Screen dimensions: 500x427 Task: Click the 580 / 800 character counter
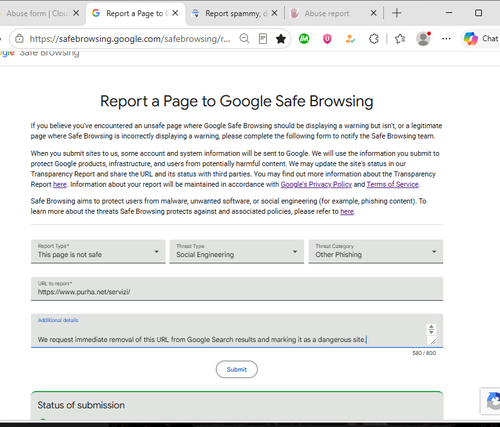[x=424, y=353]
